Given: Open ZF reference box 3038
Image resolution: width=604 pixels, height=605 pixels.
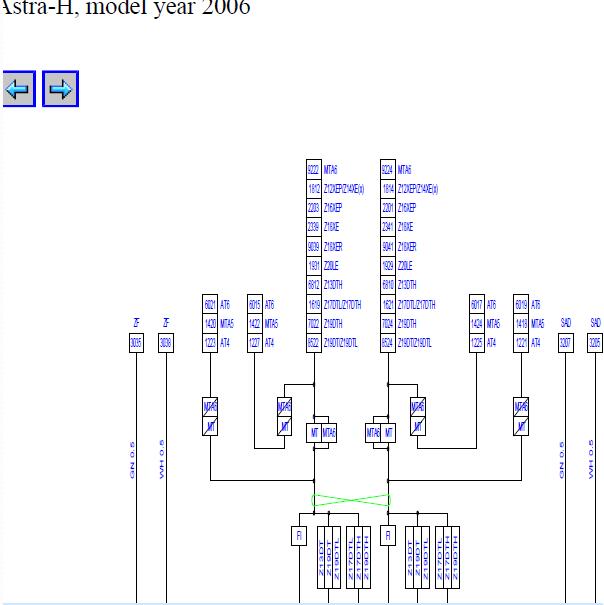Looking at the screenshot, I should (166, 343).
